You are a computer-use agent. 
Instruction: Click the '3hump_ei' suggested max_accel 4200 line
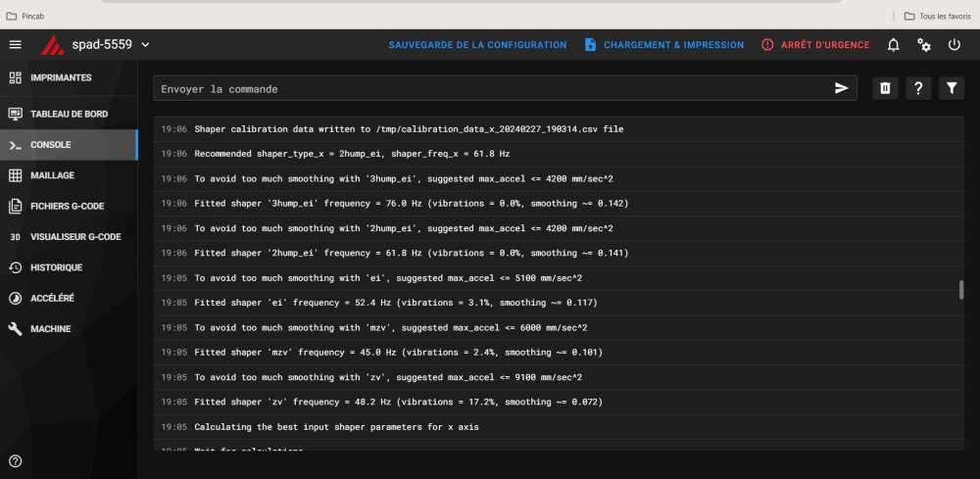559,178
